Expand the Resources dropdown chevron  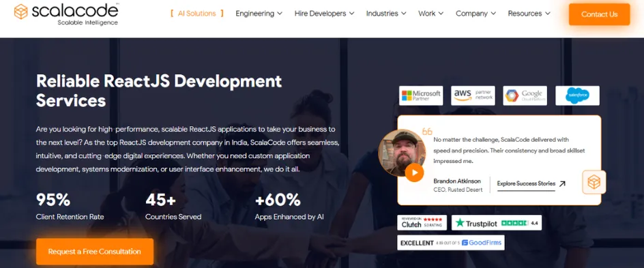548,14
